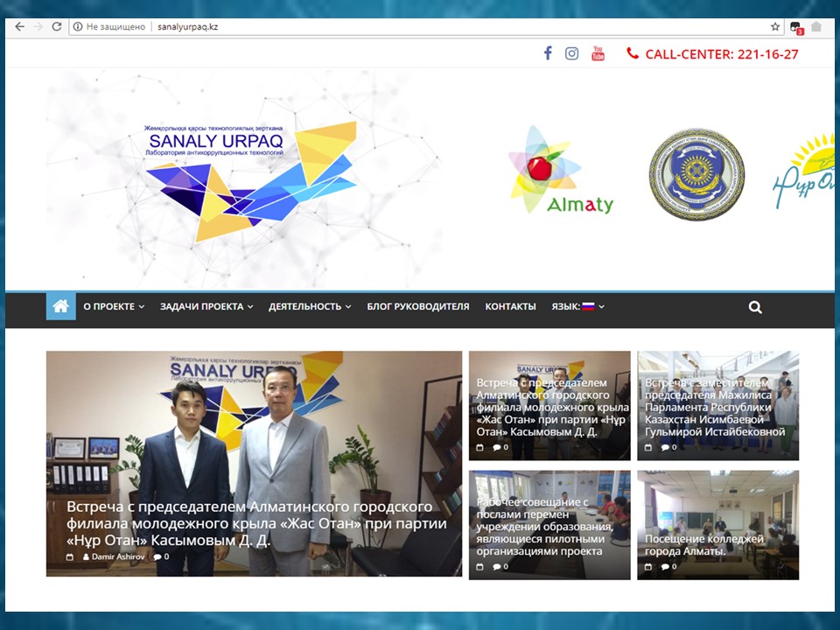Expand the «О проекте» dropdown menu
This screenshot has width=840, height=630.
(x=114, y=307)
